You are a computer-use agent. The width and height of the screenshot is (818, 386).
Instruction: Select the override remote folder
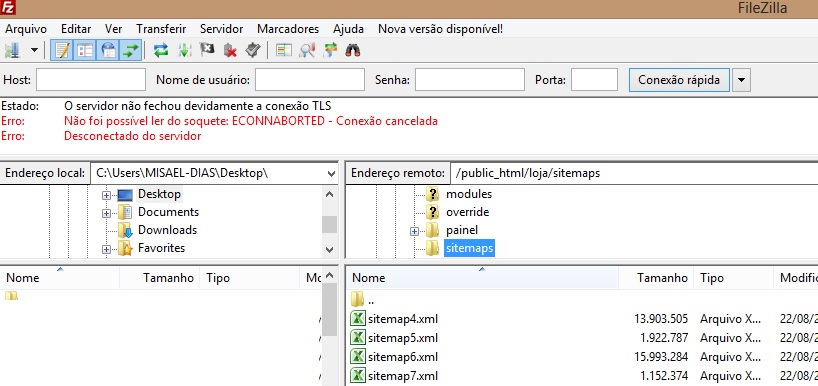coord(467,212)
